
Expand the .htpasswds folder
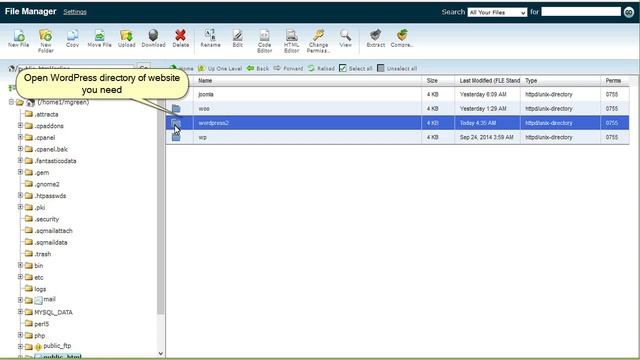pyautogui.click(x=20, y=196)
